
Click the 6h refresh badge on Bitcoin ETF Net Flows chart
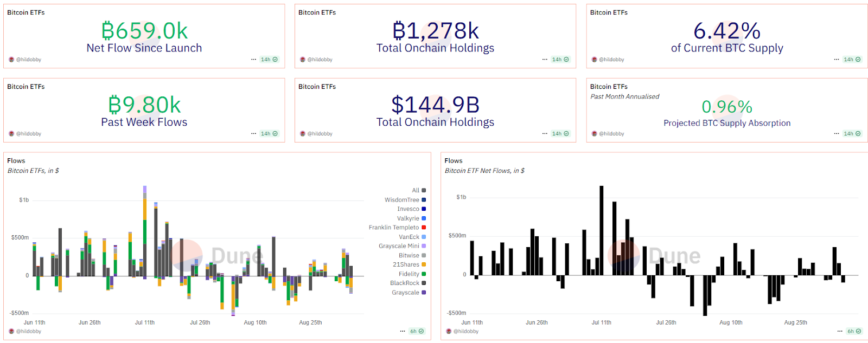coord(854,331)
